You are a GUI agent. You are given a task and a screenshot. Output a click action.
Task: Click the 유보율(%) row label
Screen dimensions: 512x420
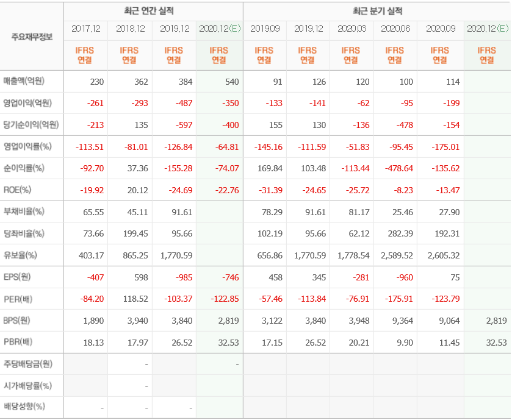point(20,255)
